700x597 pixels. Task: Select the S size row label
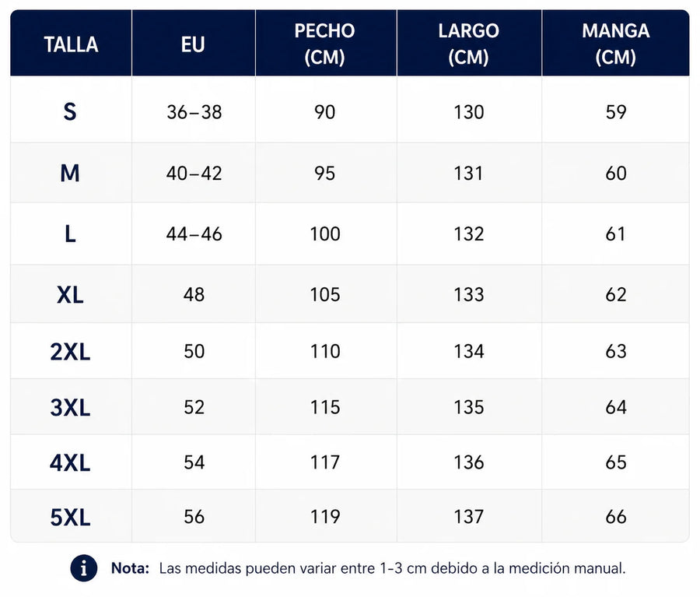tap(70, 111)
